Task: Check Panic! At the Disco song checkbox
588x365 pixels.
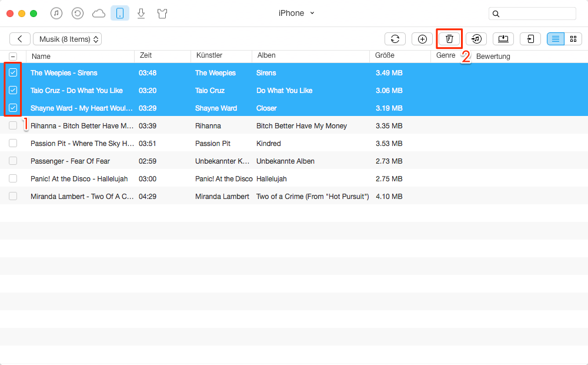Action: coord(13,178)
